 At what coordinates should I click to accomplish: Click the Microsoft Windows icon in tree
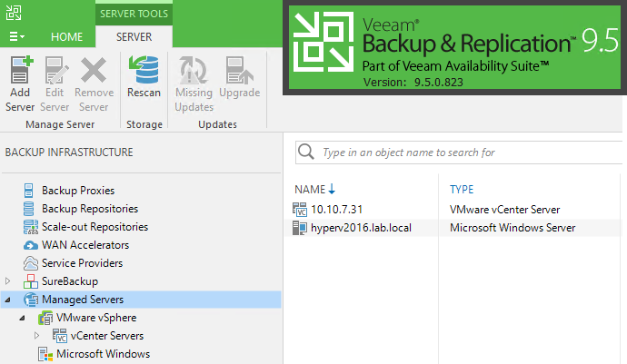tap(45, 354)
